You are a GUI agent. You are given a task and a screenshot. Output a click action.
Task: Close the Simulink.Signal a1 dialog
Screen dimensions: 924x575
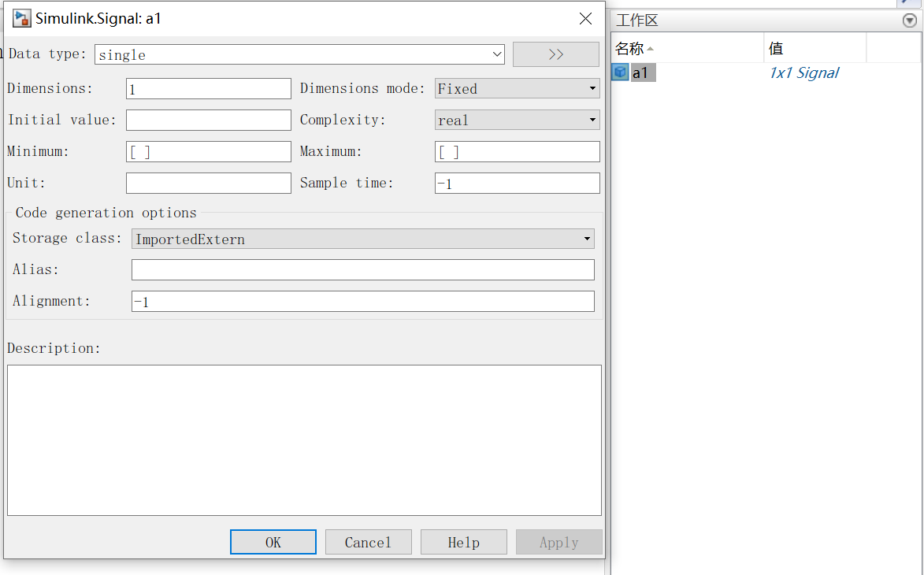pyautogui.click(x=585, y=18)
